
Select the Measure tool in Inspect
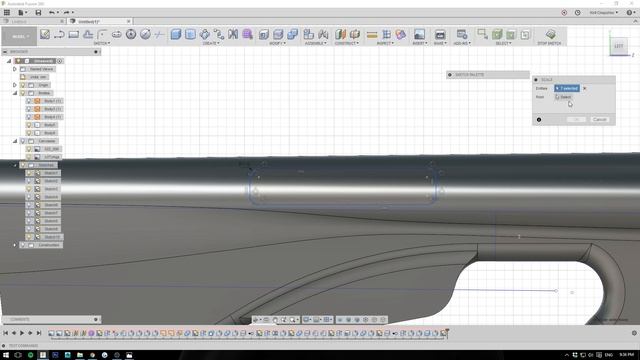point(372,35)
